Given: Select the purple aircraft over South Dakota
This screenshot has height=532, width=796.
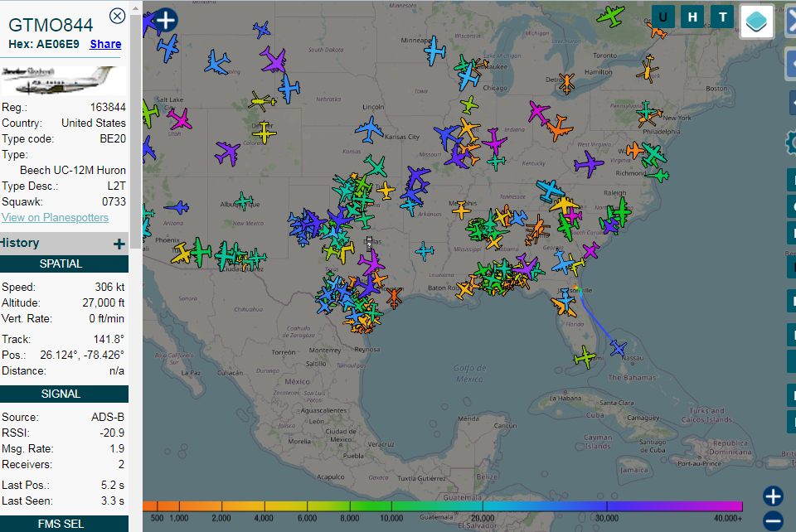Looking at the screenshot, I should click(x=274, y=60).
